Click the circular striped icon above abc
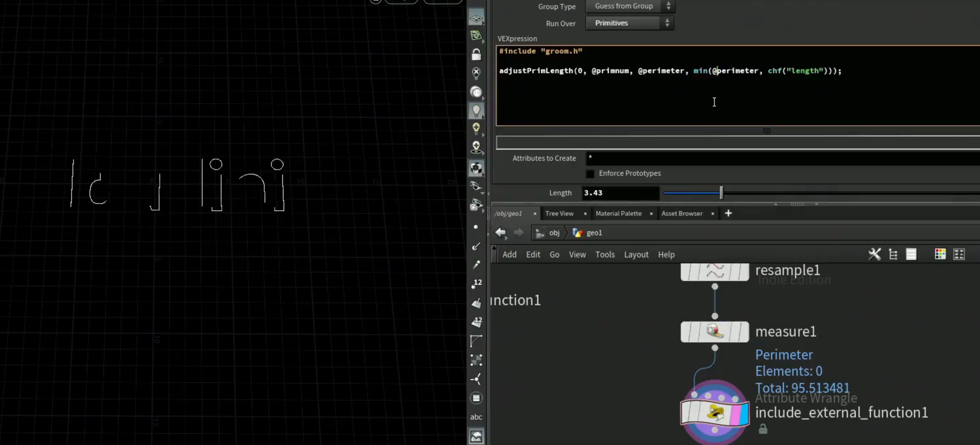 click(476, 398)
